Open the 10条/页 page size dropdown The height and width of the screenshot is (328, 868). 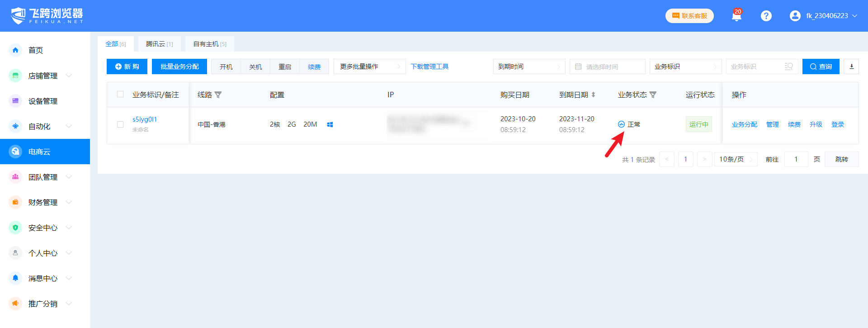(736, 159)
